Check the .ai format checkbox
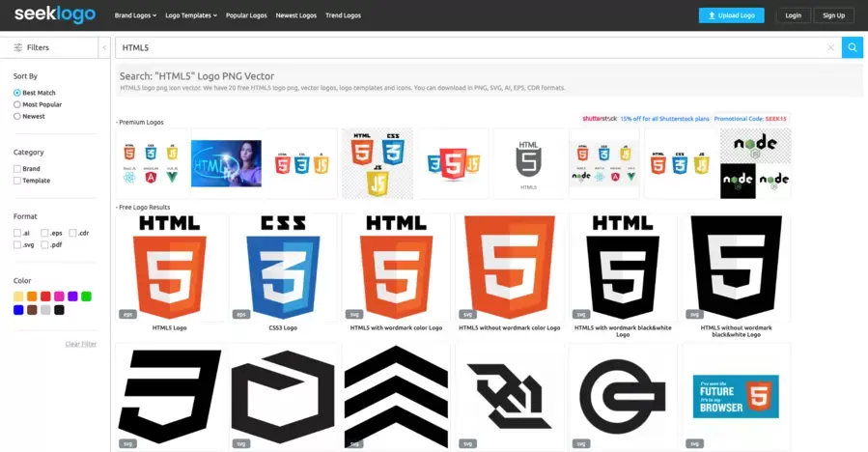The width and height of the screenshot is (868, 452). click(x=17, y=233)
